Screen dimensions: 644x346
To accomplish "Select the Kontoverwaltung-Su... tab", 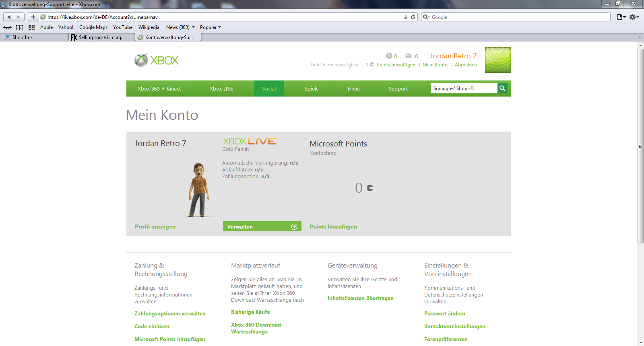I will pos(168,37).
